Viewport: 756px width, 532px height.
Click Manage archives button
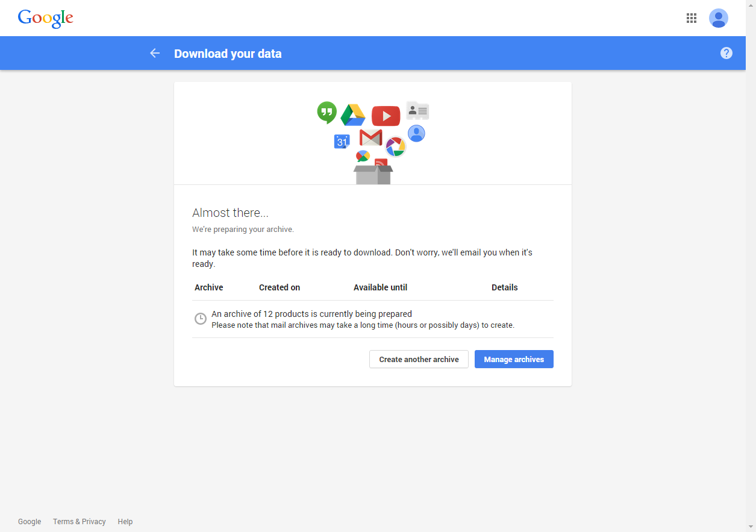[x=514, y=359]
